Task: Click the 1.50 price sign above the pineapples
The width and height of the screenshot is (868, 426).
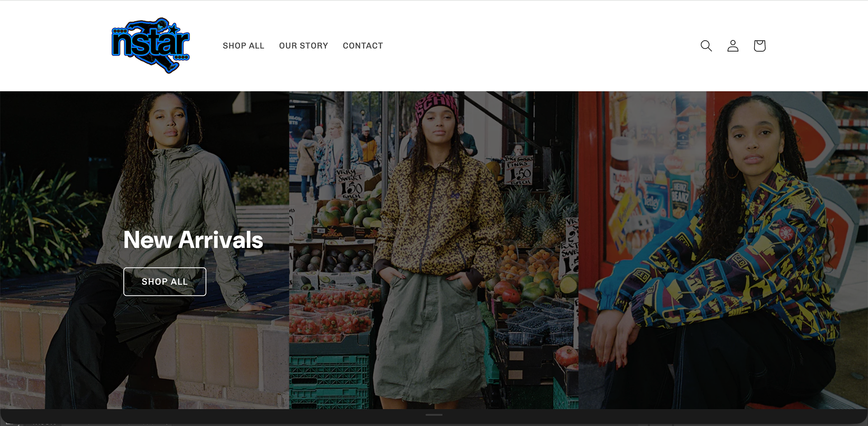Action: coord(519,170)
